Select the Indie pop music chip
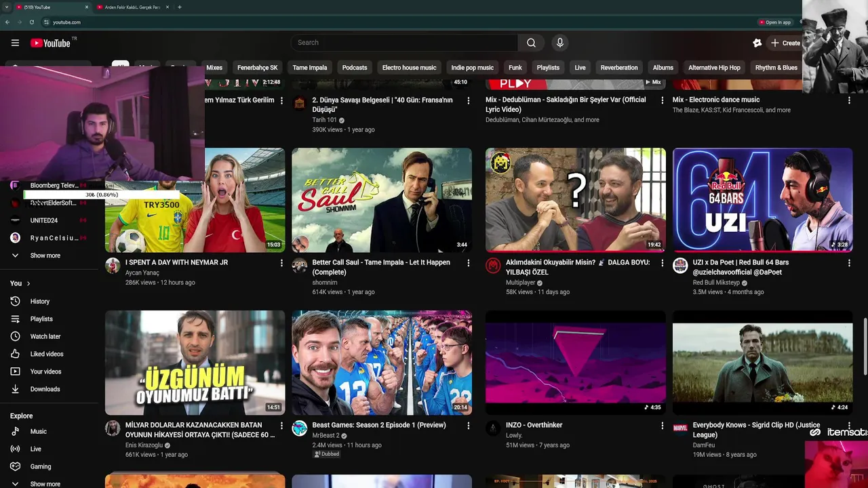This screenshot has width=868, height=488. coord(473,68)
